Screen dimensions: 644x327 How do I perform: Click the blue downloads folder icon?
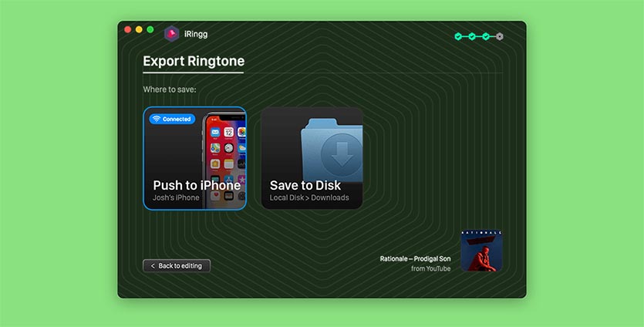(332, 150)
